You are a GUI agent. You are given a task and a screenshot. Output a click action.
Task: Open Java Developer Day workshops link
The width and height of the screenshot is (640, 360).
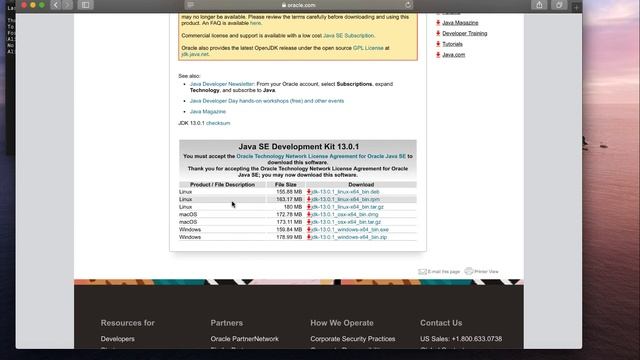tap(267, 101)
